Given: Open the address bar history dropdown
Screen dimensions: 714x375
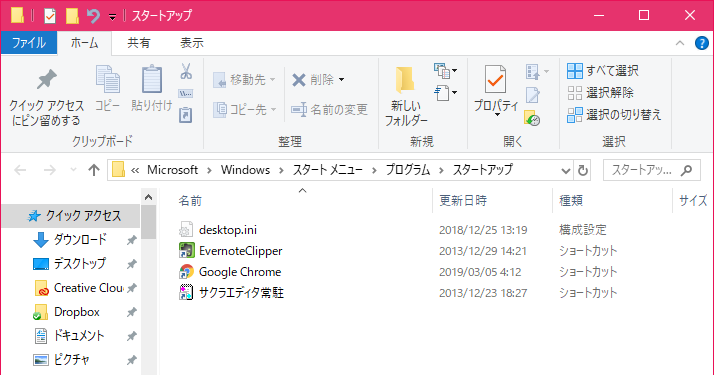Looking at the screenshot, I should point(566,171).
